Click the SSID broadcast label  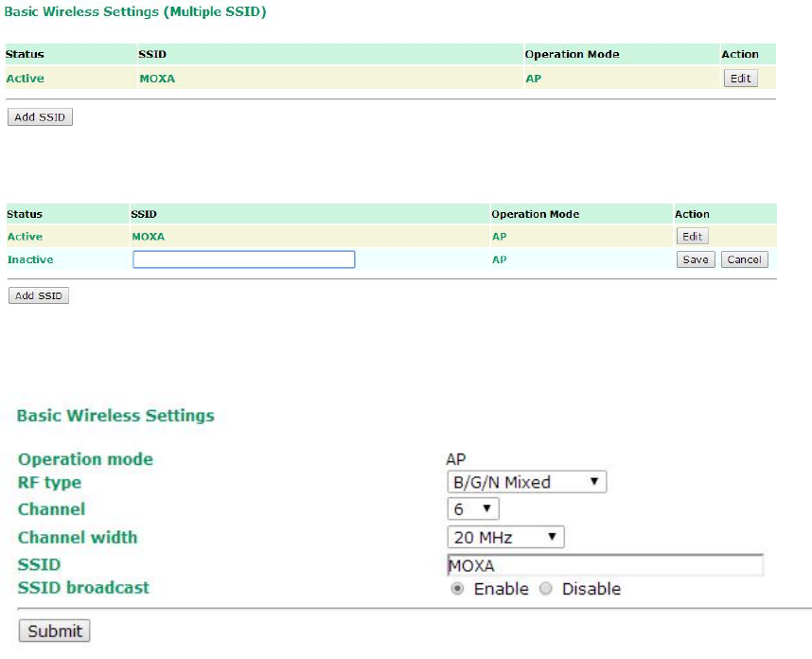(83, 588)
